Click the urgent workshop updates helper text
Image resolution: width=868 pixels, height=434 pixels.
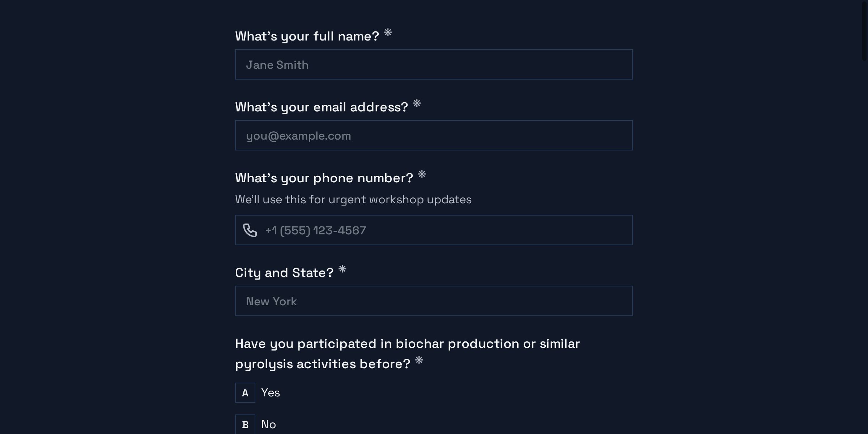[353, 200]
